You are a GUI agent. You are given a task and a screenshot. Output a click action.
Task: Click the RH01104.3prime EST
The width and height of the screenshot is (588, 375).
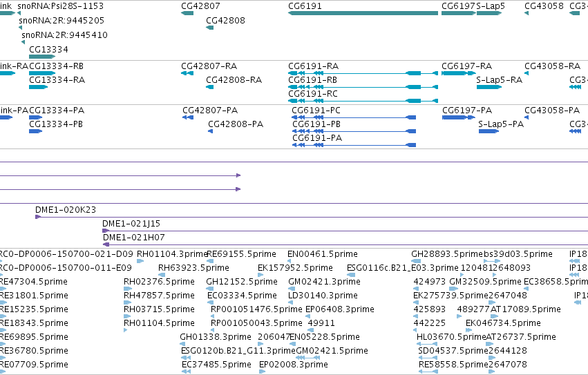(x=140, y=261)
